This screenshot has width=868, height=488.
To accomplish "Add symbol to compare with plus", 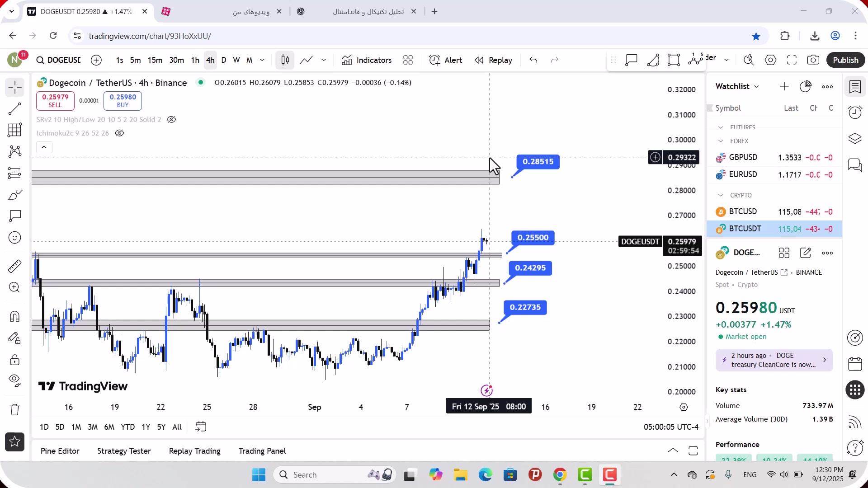I will [x=96, y=60].
